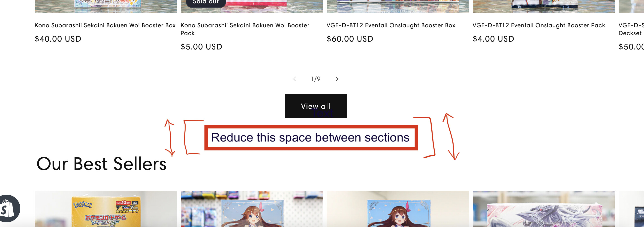Select third best seller blue box thumbnail
This screenshot has height=227, width=644.
pyautogui.click(x=398, y=209)
